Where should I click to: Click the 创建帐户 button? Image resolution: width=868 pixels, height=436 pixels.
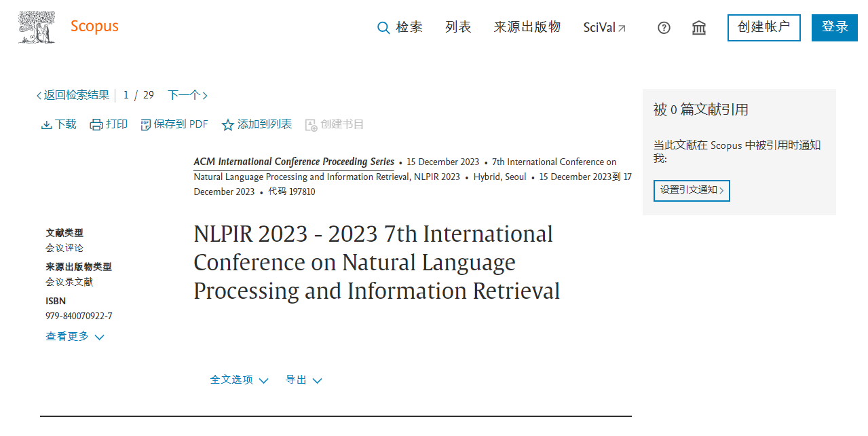763,28
